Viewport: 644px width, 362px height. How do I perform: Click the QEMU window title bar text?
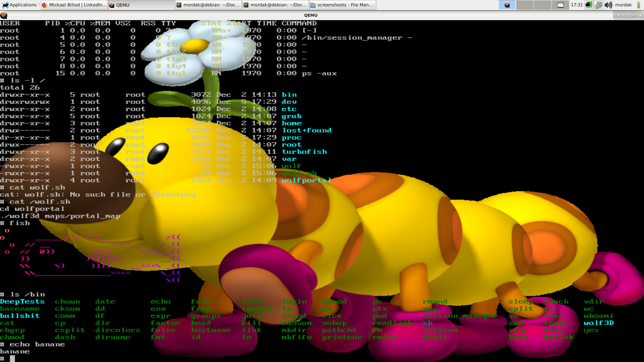click(311, 15)
